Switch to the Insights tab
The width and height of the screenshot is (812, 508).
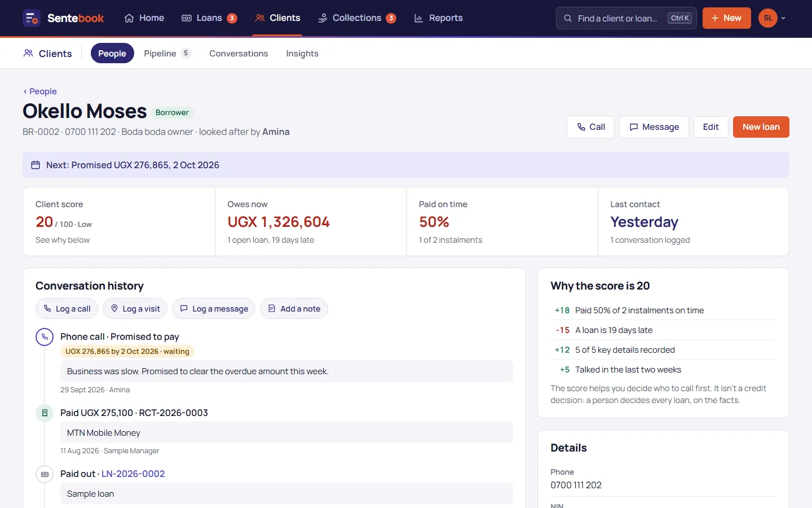(x=302, y=53)
